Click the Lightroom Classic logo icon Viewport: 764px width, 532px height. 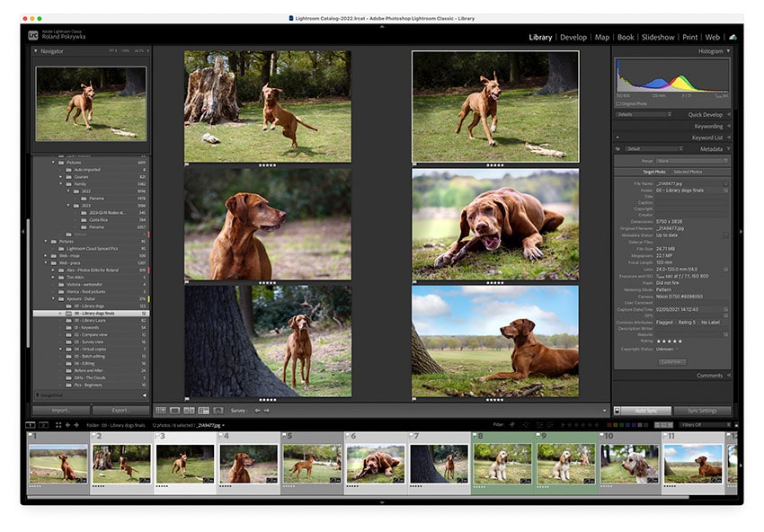tap(32, 34)
